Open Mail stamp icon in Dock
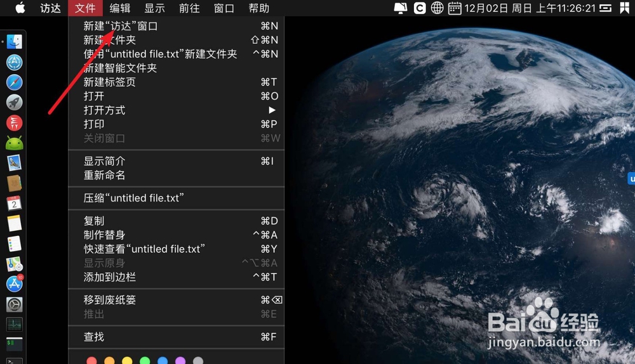Viewport: 635px width, 364px height. click(15, 163)
